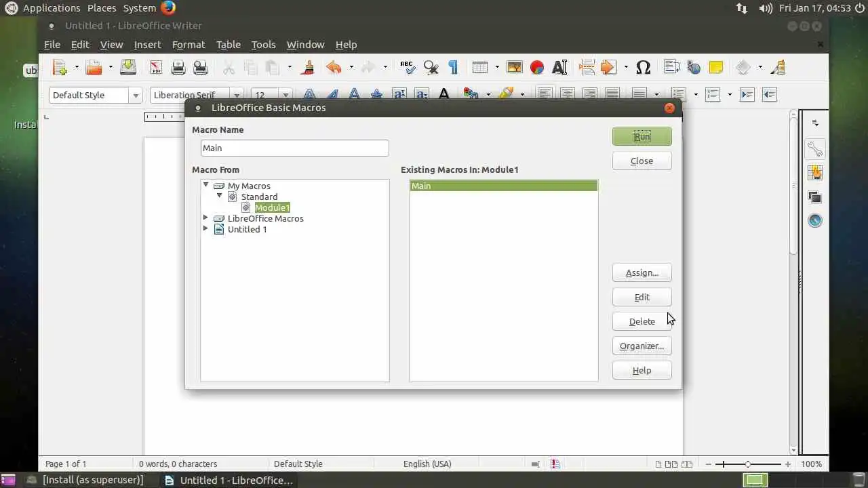The image size is (868, 488).
Task: Open New document dropdown arrow
Action: (76, 67)
